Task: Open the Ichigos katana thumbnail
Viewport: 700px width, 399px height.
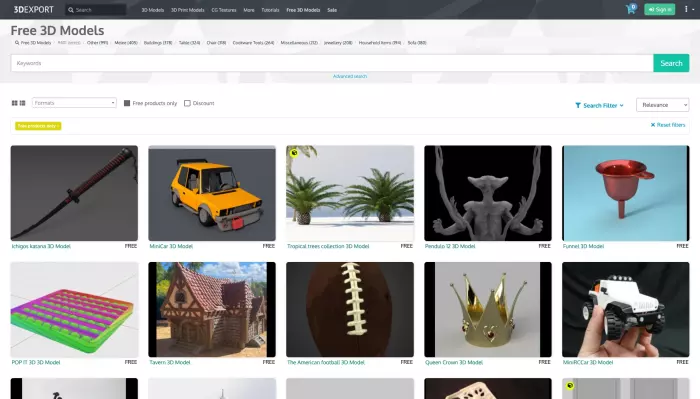Action: pos(74,193)
